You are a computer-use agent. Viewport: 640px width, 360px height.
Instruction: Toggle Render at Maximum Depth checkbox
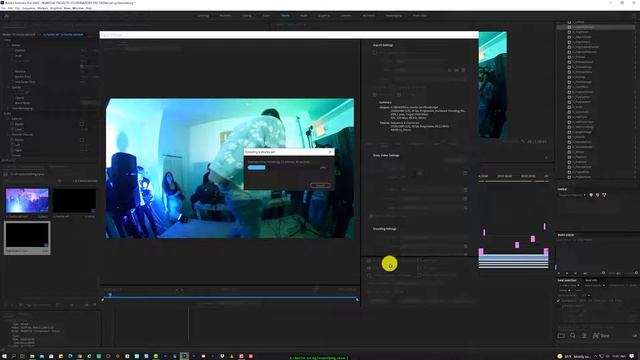tap(371, 216)
